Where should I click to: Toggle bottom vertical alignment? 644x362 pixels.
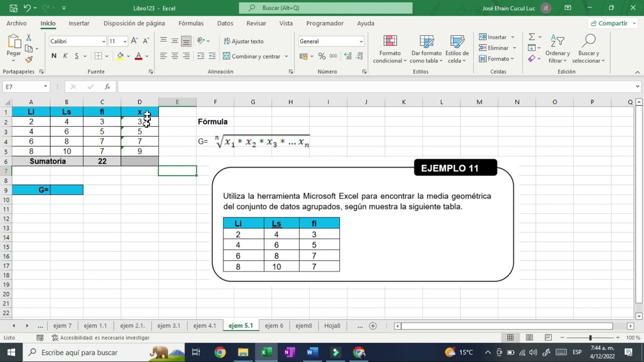[x=186, y=41]
